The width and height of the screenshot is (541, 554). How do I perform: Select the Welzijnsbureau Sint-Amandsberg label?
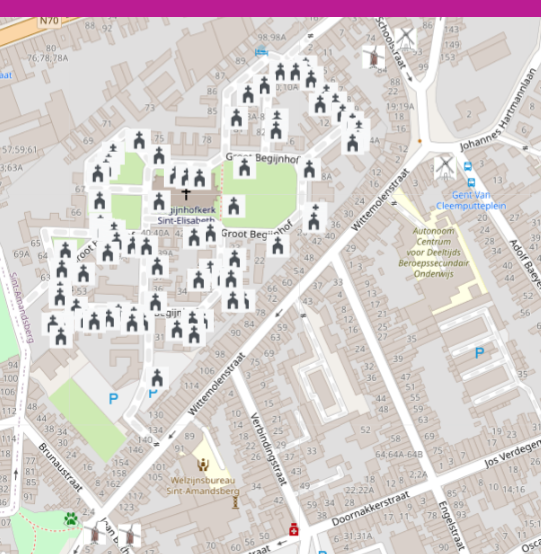click(x=203, y=486)
